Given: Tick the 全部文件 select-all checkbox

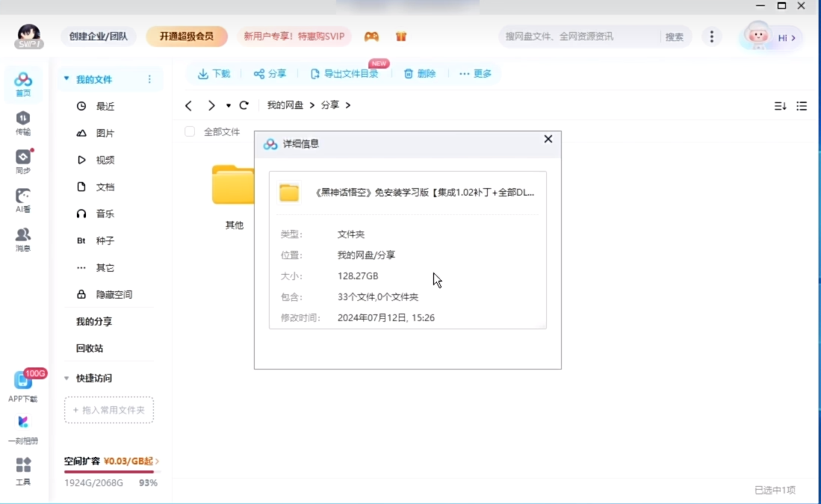Looking at the screenshot, I should [190, 131].
